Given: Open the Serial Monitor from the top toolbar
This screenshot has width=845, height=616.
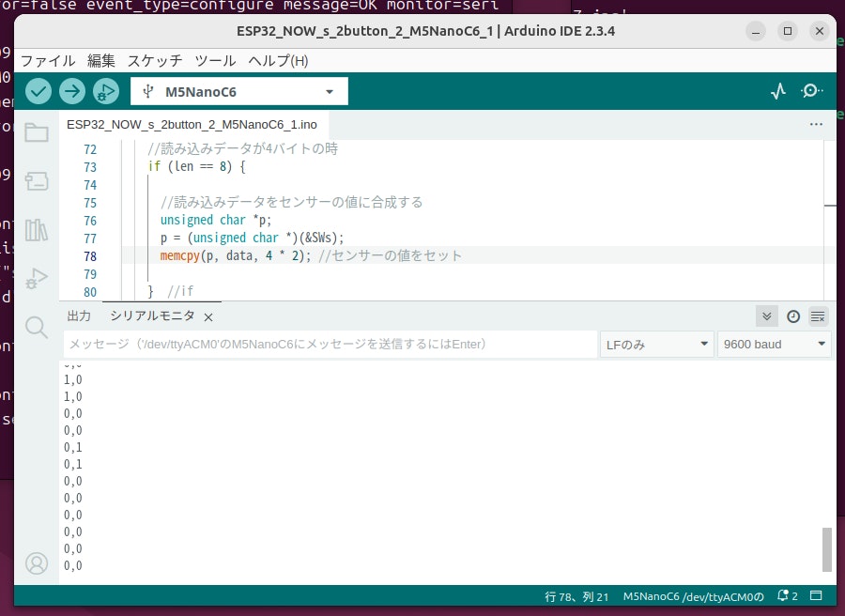Looking at the screenshot, I should coord(812,91).
